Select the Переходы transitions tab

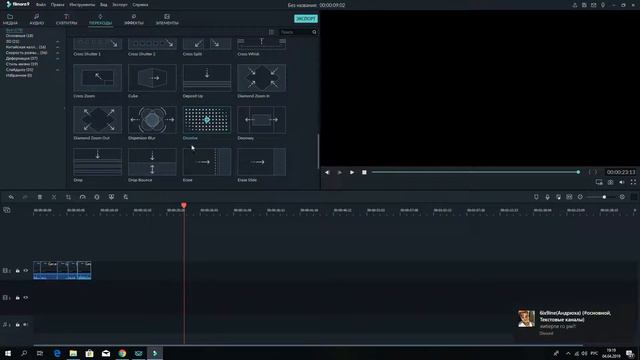(x=100, y=19)
